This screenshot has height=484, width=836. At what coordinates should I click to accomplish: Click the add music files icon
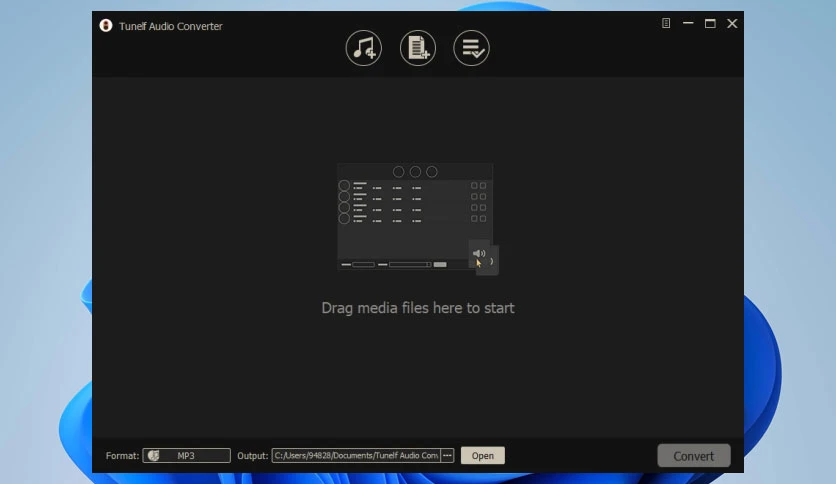[x=364, y=48]
